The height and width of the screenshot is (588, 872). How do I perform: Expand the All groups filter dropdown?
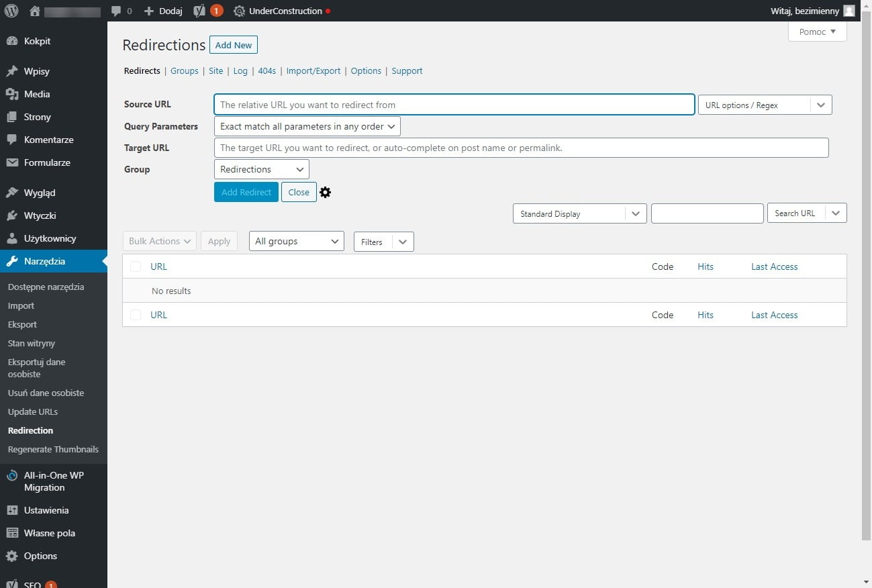pos(296,241)
